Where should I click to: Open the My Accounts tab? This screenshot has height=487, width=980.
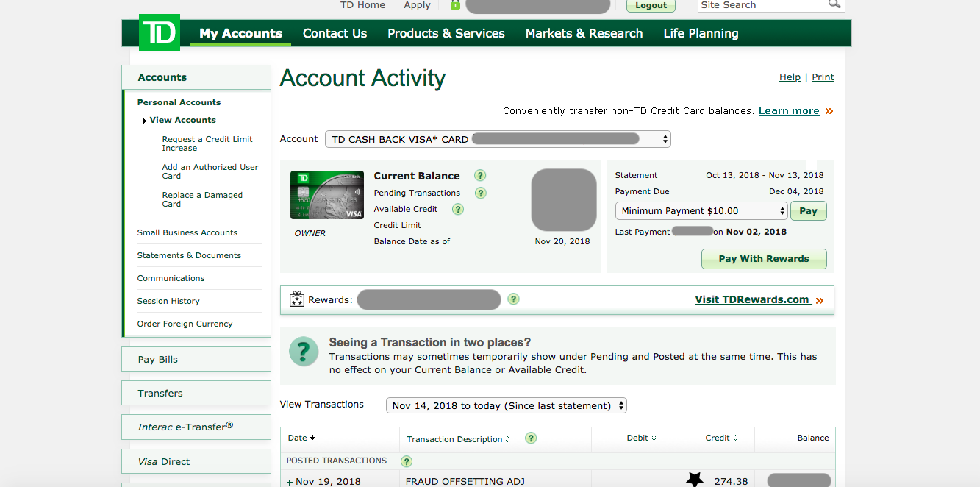(240, 33)
